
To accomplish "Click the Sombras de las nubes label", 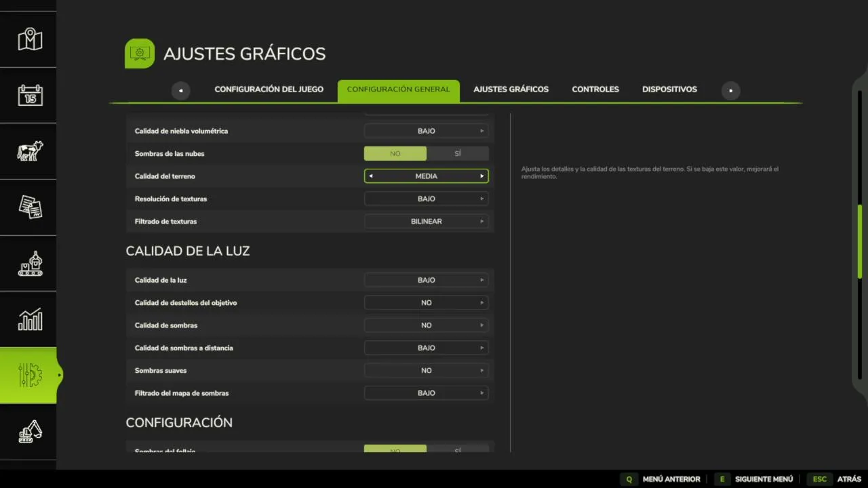I will [x=170, y=154].
